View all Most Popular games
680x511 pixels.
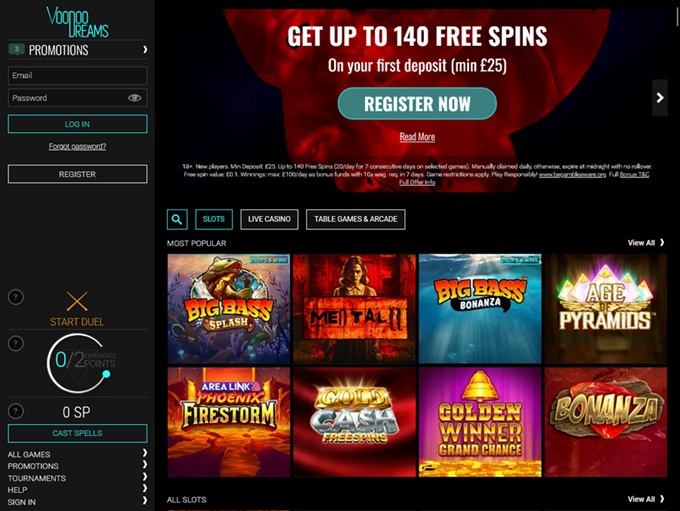click(x=646, y=243)
